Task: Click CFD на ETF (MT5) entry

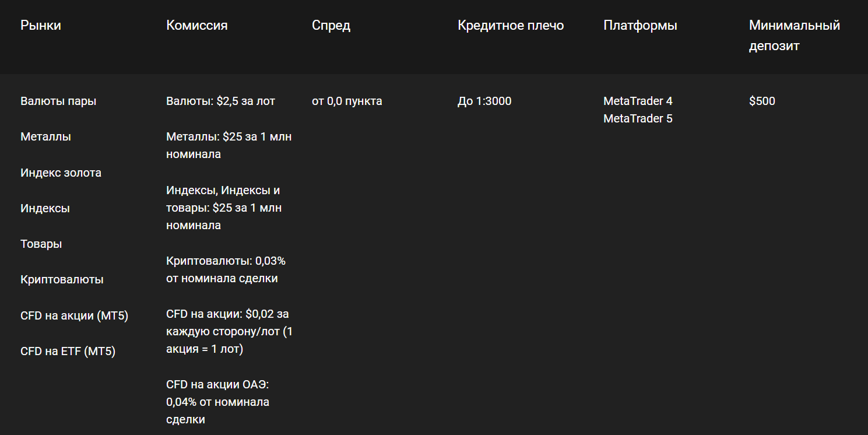Action: [68, 352]
